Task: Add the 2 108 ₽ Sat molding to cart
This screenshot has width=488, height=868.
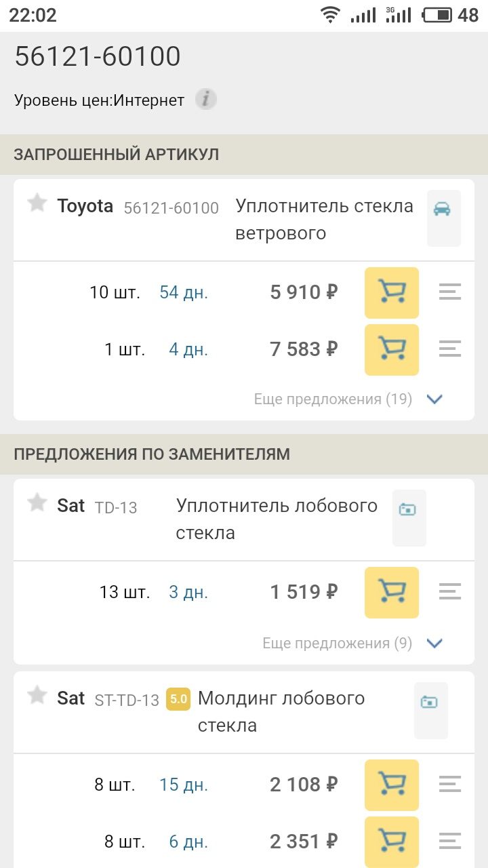Action: pos(392,785)
